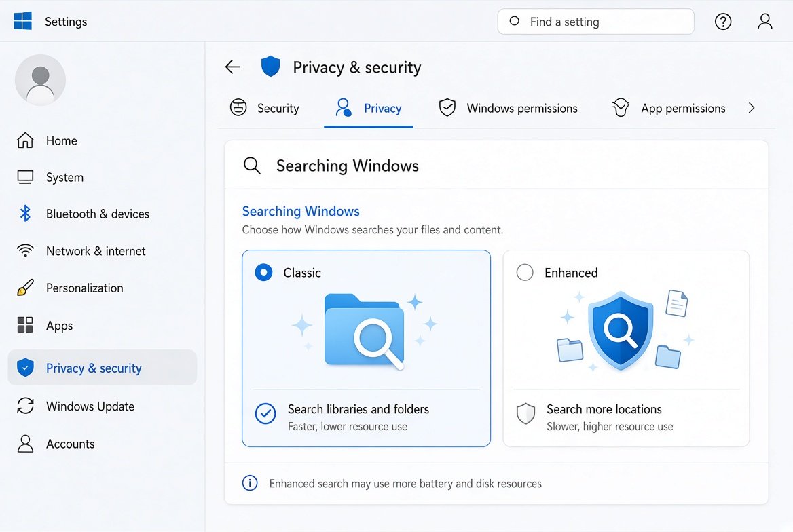Click the Windows logo icon
Image resolution: width=793 pixels, height=532 pixels.
[23, 21]
